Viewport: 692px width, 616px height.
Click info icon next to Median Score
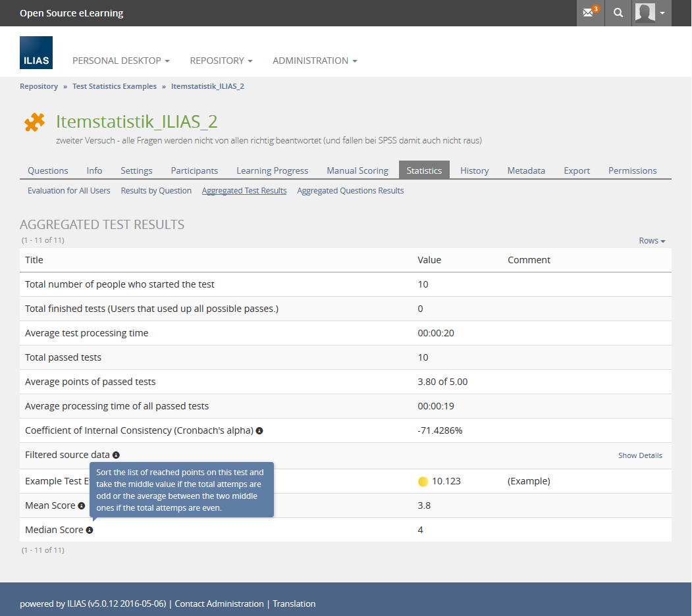tap(90, 530)
